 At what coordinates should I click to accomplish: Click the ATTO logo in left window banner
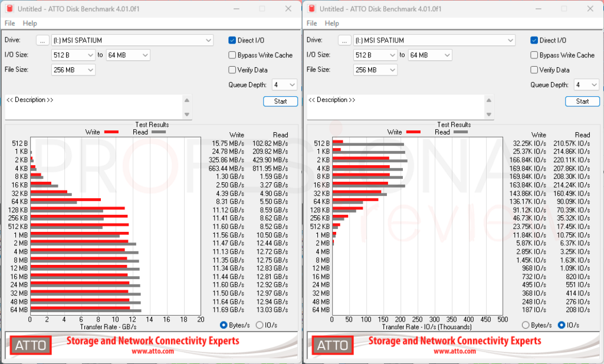31,346
